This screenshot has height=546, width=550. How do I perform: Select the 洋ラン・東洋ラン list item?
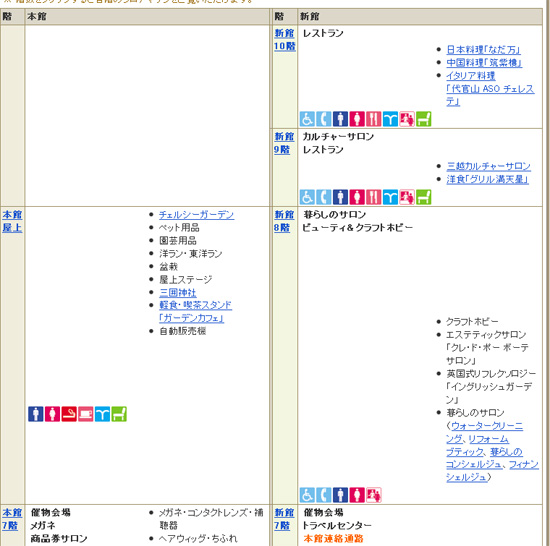click(x=190, y=254)
